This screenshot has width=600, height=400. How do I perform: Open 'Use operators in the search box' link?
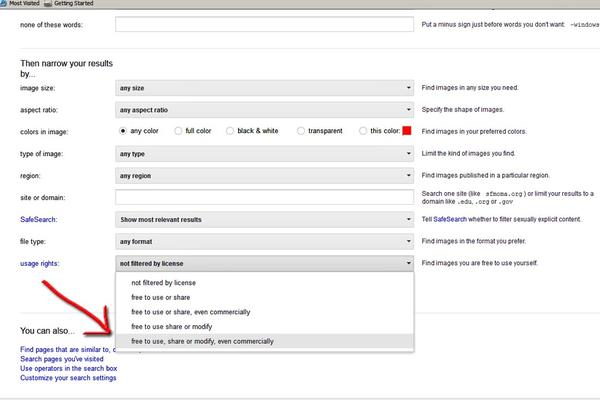68,368
